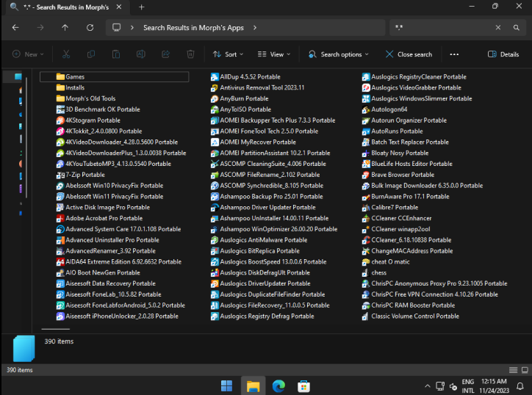
Task: Click the Cut scissors icon in toolbar
Action: [x=66, y=54]
